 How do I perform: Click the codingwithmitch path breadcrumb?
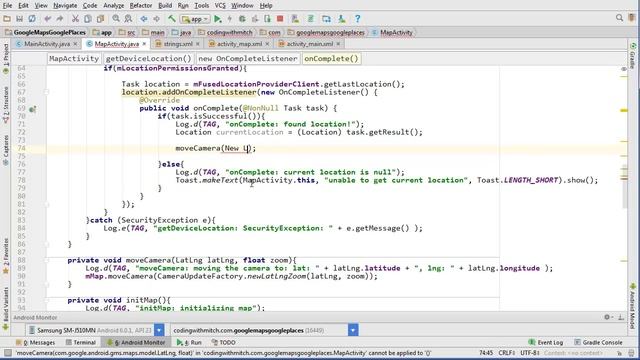click(x=225, y=32)
